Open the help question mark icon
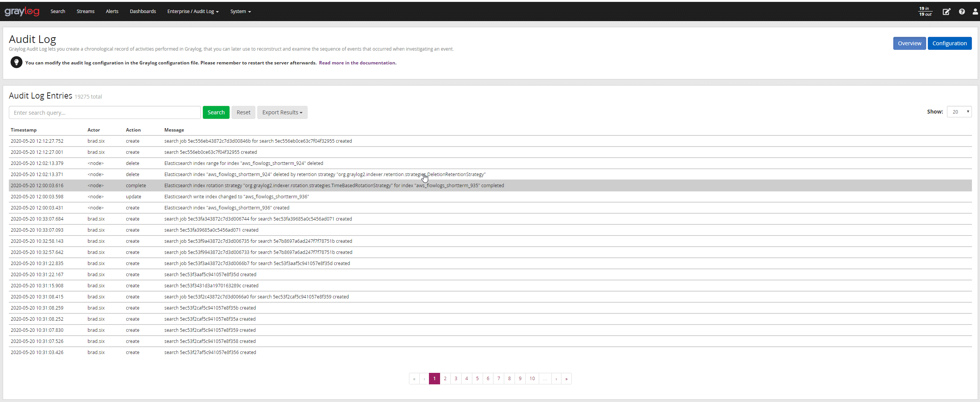This screenshot has height=402, width=980. click(x=962, y=12)
